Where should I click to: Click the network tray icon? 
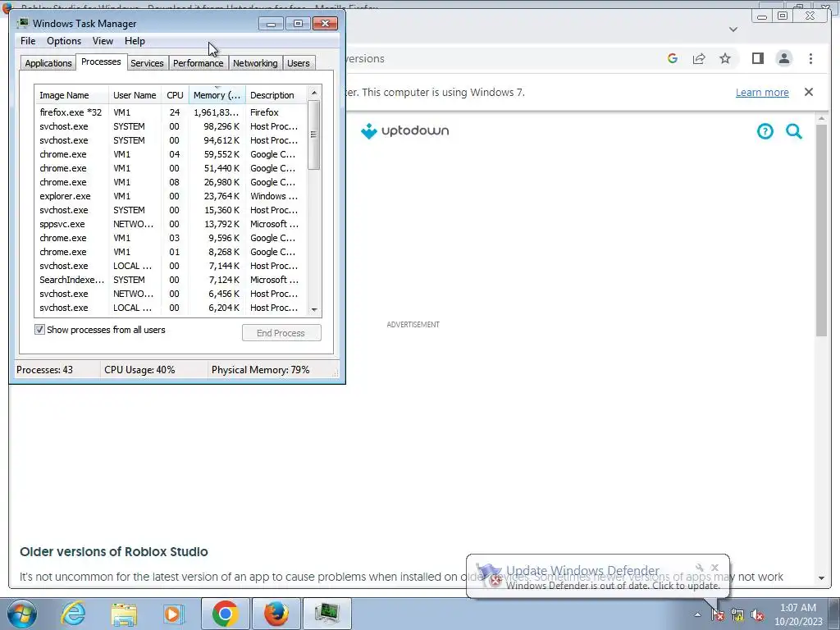pos(737,615)
